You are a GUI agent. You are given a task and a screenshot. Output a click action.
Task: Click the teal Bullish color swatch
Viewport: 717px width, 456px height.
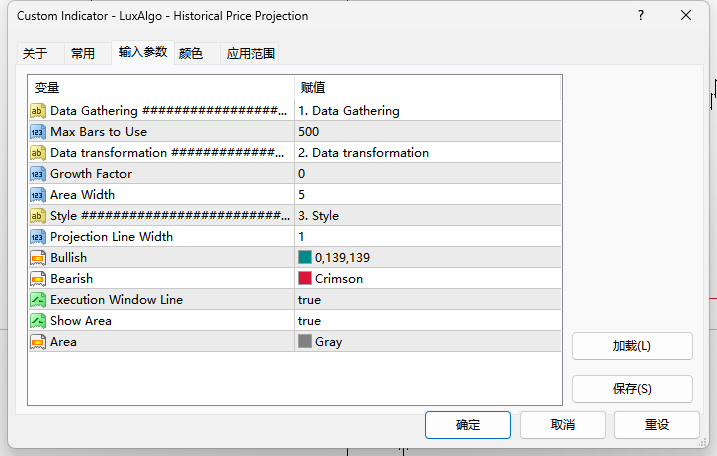(x=305, y=257)
